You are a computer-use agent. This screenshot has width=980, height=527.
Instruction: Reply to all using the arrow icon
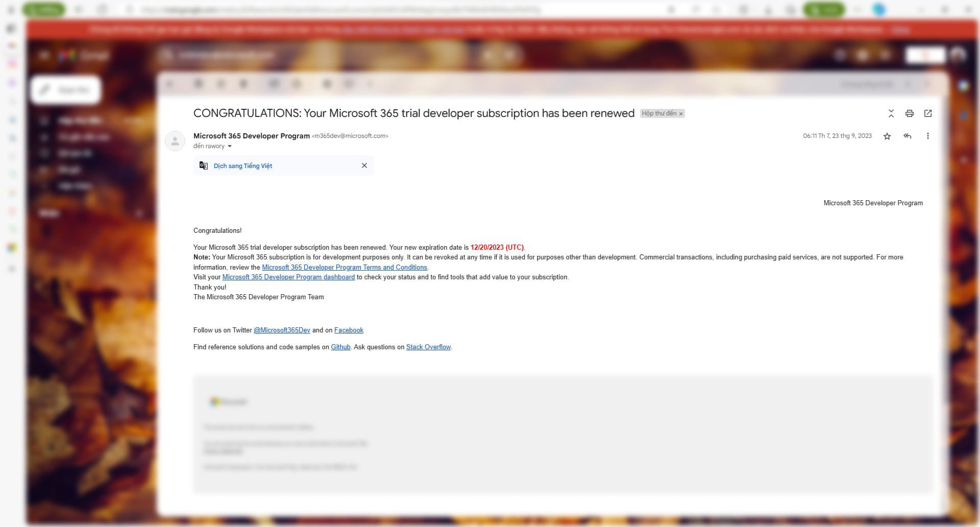tap(907, 136)
